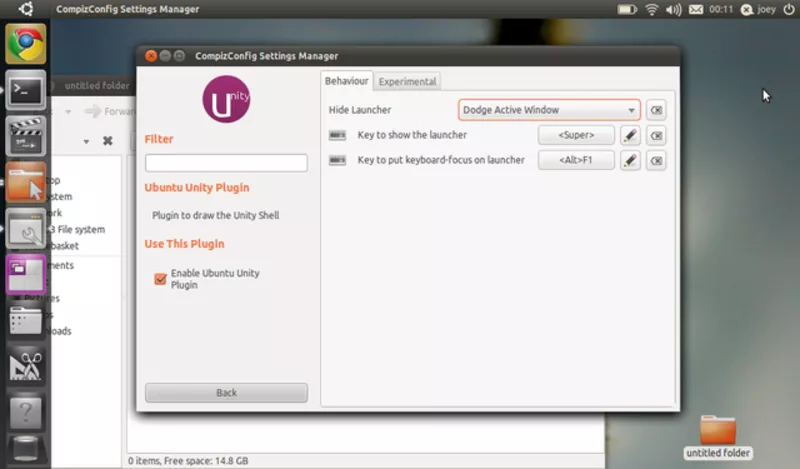This screenshot has height=469, width=800.
Task: Edit the keyboard-focus on launcher key binding
Action: (630, 160)
